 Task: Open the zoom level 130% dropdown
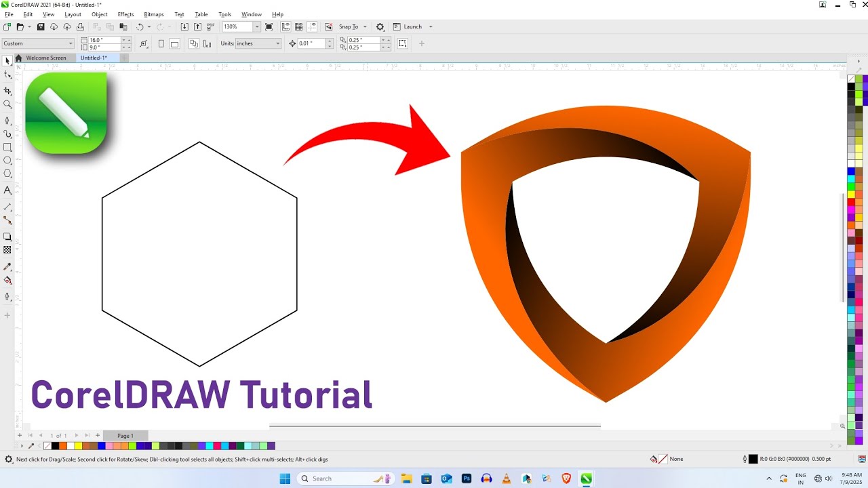tap(256, 26)
